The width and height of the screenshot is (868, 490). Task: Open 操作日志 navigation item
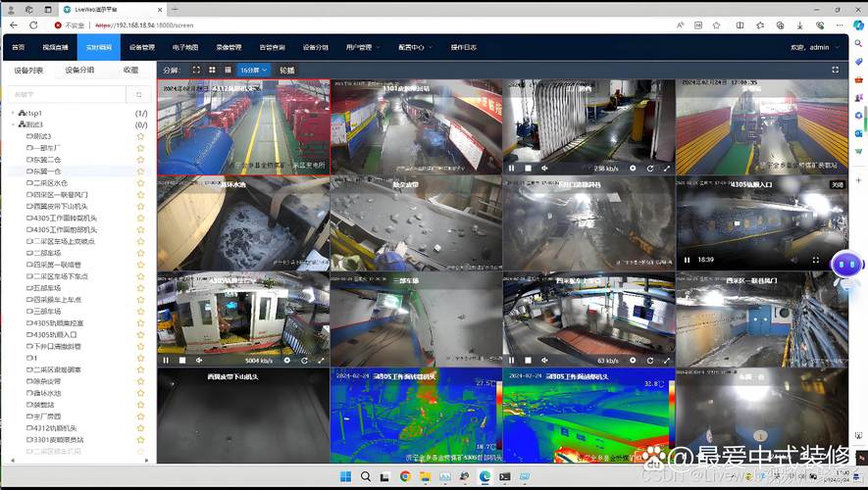coord(463,48)
